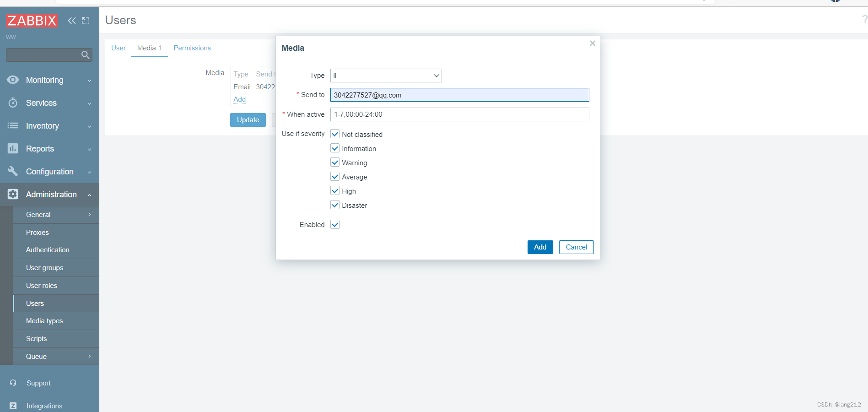Click the Support headset icon

point(13,383)
